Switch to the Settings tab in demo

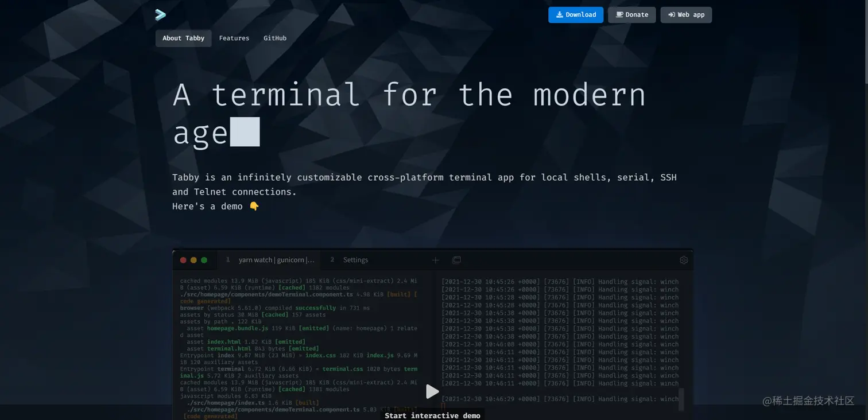(x=356, y=260)
